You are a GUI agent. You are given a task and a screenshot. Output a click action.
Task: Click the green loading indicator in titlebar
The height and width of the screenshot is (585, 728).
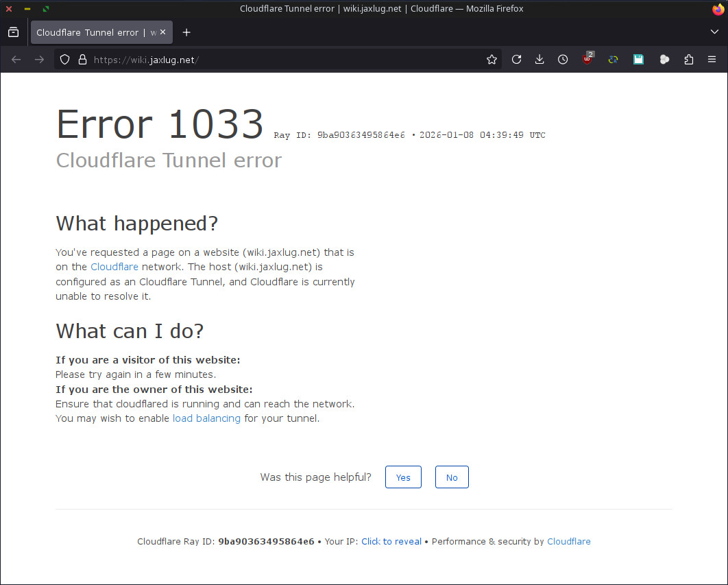pyautogui.click(x=45, y=9)
